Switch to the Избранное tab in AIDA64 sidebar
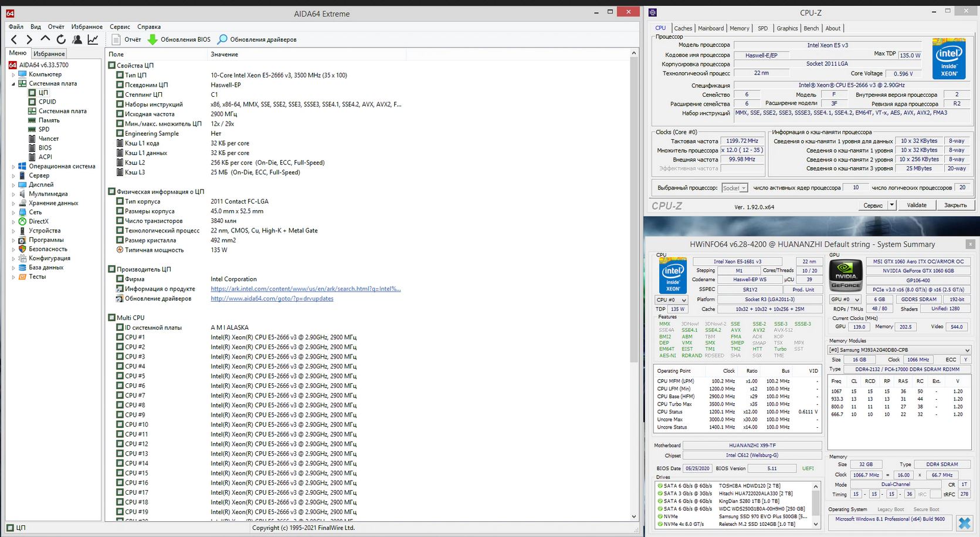The height and width of the screenshot is (537, 980). pos(49,53)
